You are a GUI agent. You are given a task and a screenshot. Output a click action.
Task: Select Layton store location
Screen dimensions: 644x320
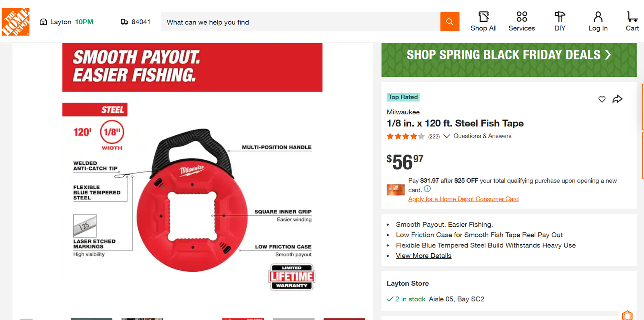(66, 22)
